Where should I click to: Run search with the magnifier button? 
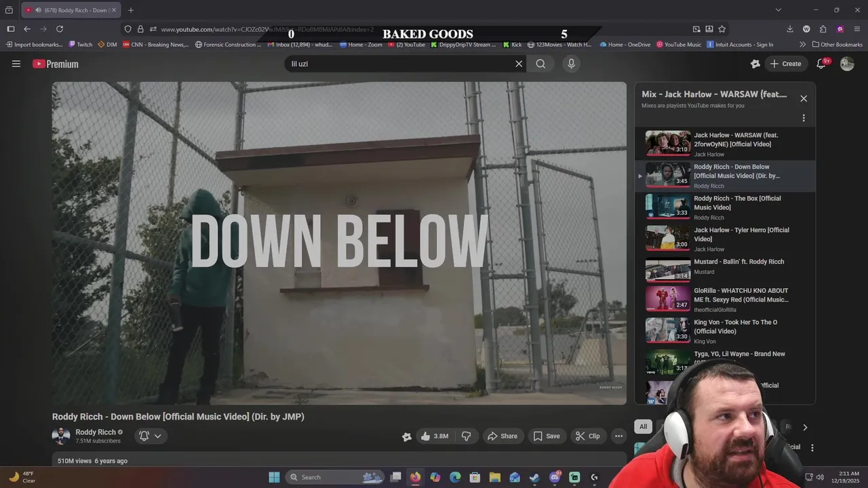(x=540, y=64)
